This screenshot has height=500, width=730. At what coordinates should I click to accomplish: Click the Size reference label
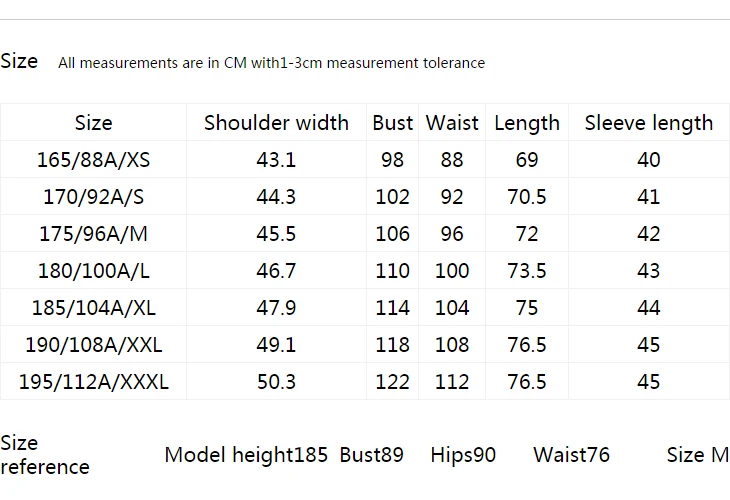click(45, 455)
